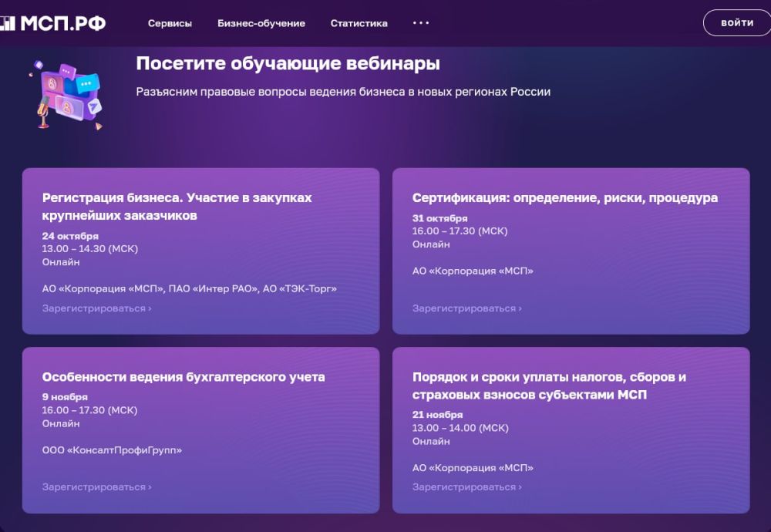Click the webinar illustration graphic
This screenshot has width=771, height=532.
click(x=66, y=96)
